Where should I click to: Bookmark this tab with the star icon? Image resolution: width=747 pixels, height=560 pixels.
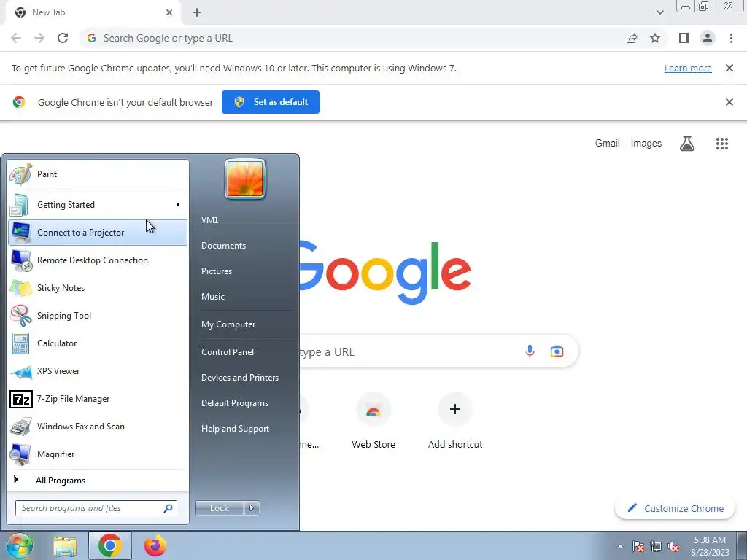[655, 38]
